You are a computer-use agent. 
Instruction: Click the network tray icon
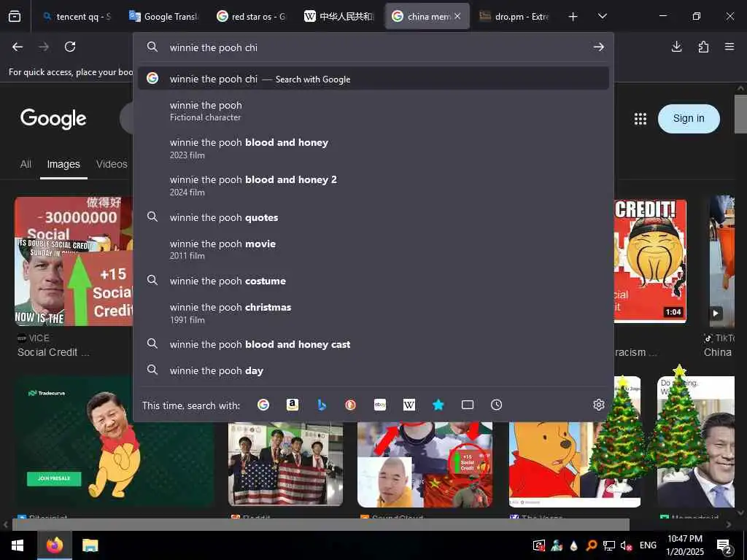tap(608, 545)
